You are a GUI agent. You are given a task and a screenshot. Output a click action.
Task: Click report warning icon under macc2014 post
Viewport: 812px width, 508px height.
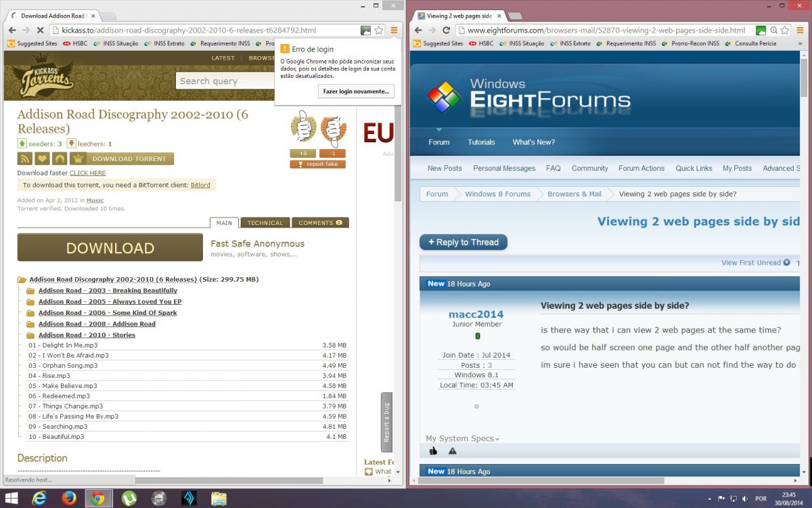tap(453, 451)
